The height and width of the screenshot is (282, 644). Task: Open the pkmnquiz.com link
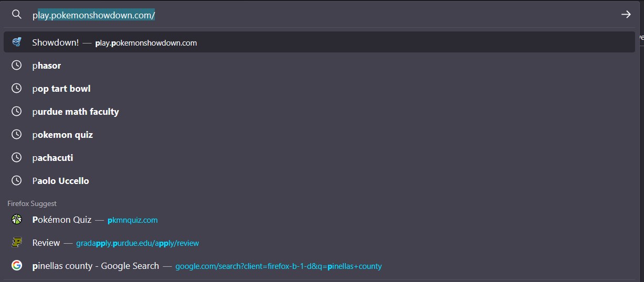[x=132, y=220]
